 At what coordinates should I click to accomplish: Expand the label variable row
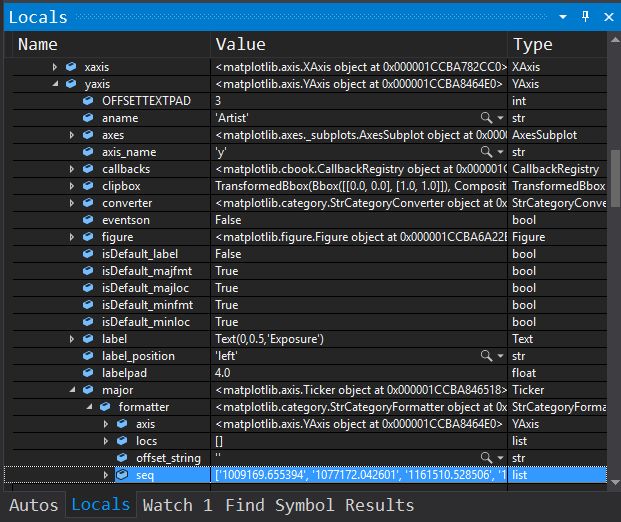pos(72,339)
